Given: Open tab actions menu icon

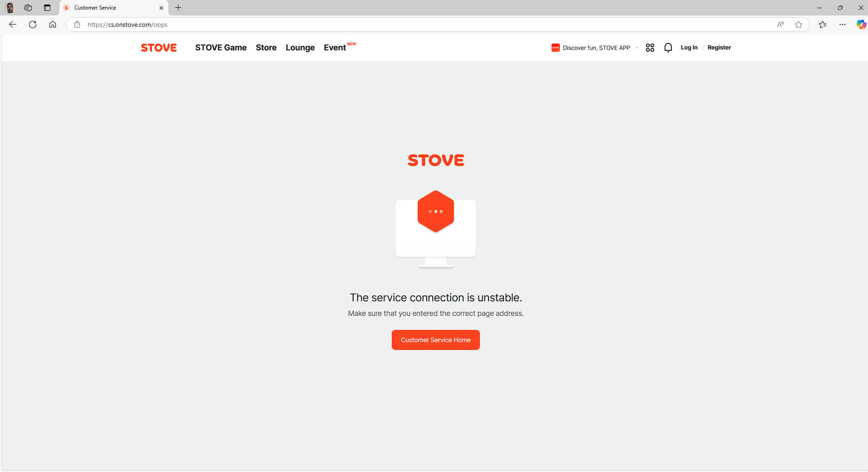Looking at the screenshot, I should 47,8.
